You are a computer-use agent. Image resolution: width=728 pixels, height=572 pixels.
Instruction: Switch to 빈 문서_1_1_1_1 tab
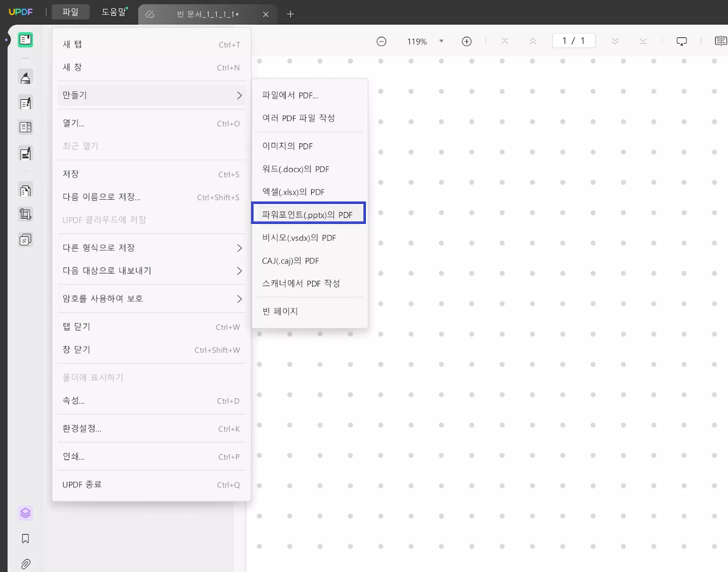pos(207,15)
